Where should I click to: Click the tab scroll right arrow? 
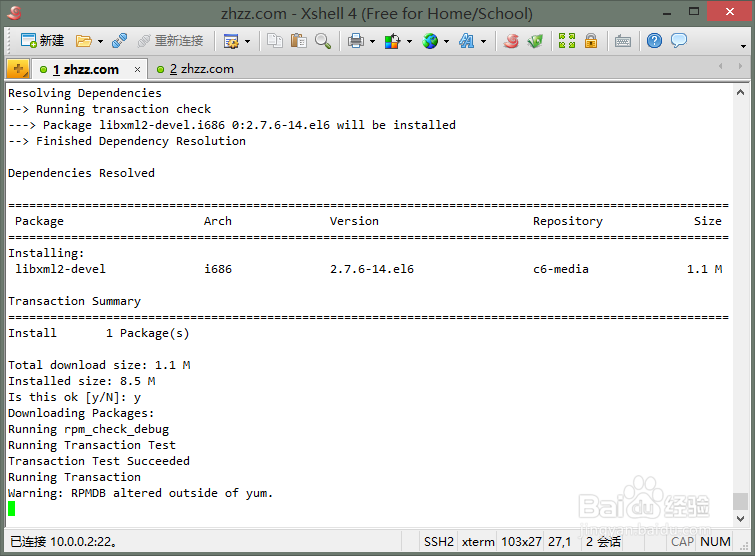click(x=740, y=66)
